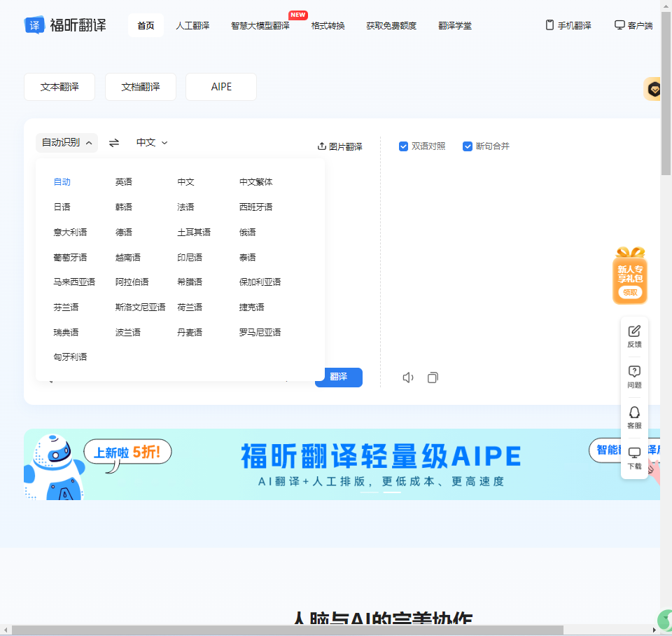Select 芬兰语 in language list
The width and height of the screenshot is (672, 636).
pyautogui.click(x=66, y=307)
